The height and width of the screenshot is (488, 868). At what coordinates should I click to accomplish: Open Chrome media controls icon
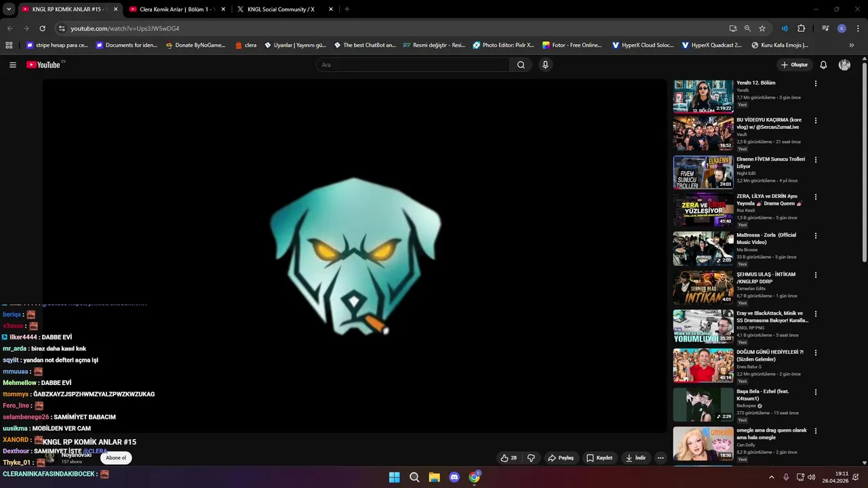[825, 28]
